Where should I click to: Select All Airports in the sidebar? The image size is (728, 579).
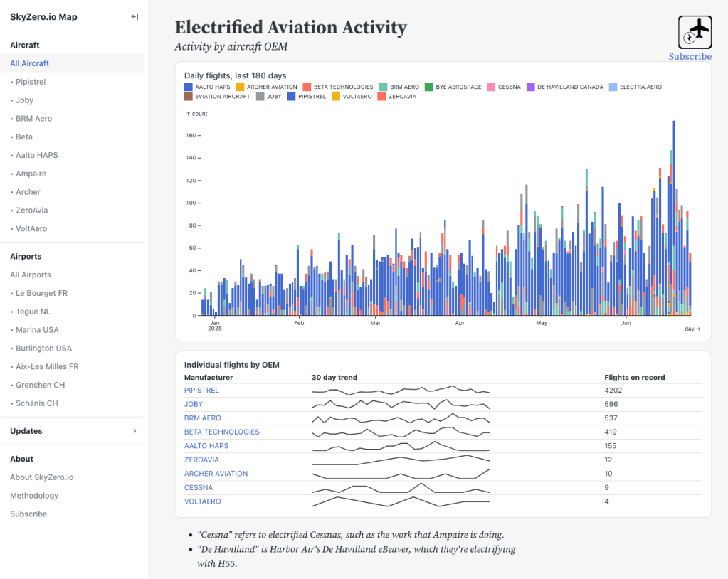pos(31,275)
